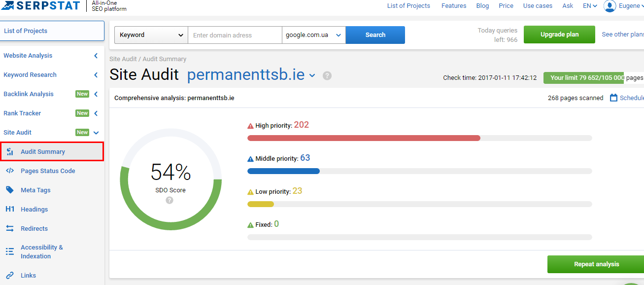The height and width of the screenshot is (285, 644).
Task: Click the Redirects arrows icon
Action: point(10,228)
